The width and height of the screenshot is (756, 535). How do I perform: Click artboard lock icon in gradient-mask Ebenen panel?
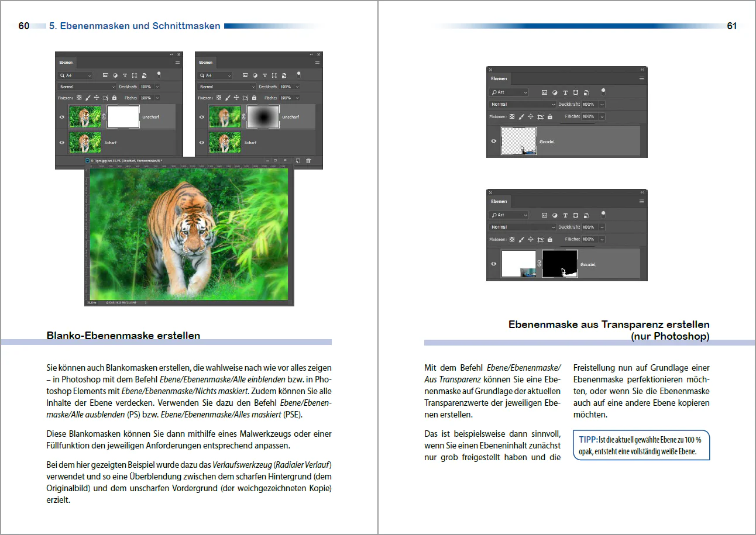click(x=245, y=98)
